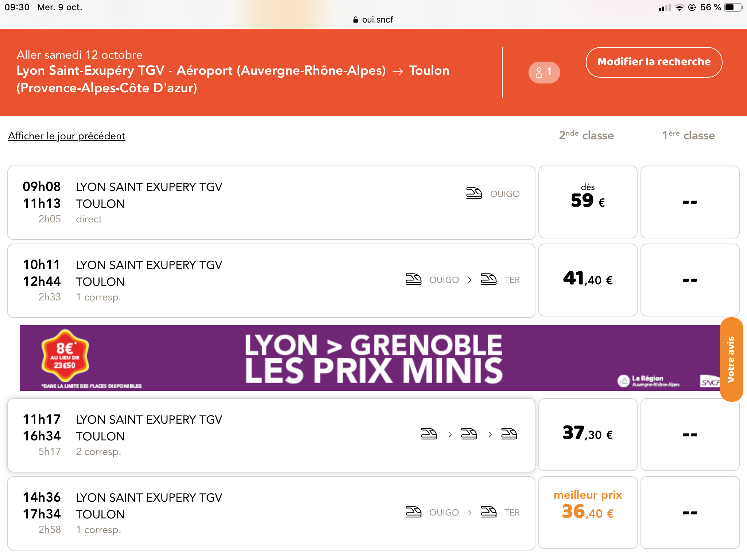Image resolution: width=747 pixels, height=560 pixels.
Task: Click the last train icon on 11h17 trip
Action: tap(509, 434)
